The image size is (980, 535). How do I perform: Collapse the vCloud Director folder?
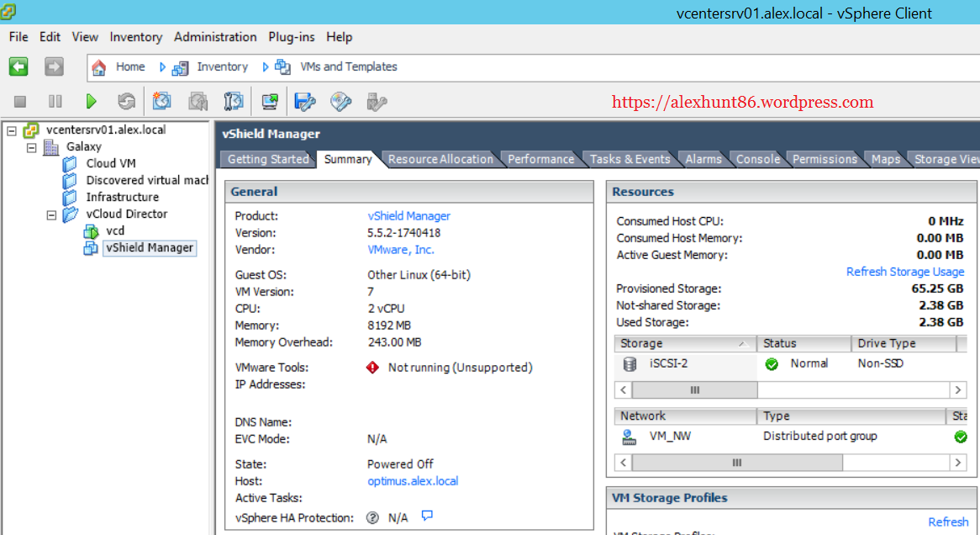point(52,215)
